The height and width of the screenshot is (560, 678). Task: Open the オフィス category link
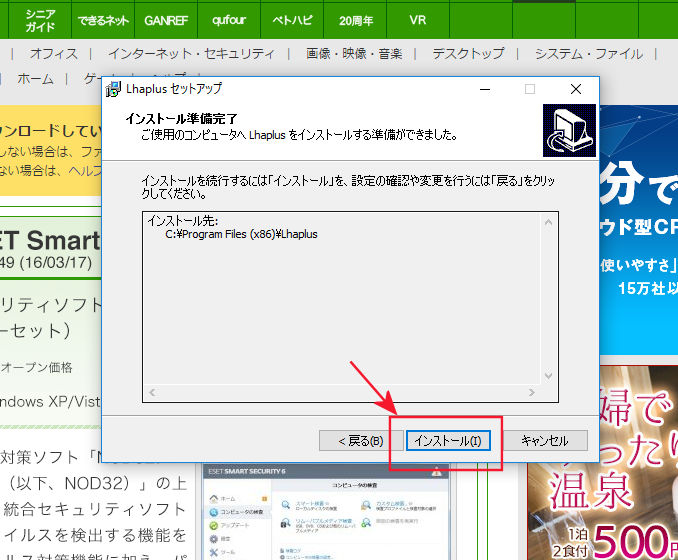[x=54, y=54]
